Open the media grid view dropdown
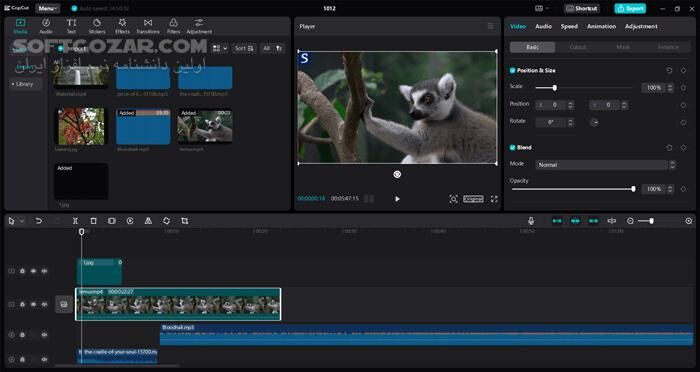Image resolution: width=700 pixels, height=372 pixels. point(220,48)
